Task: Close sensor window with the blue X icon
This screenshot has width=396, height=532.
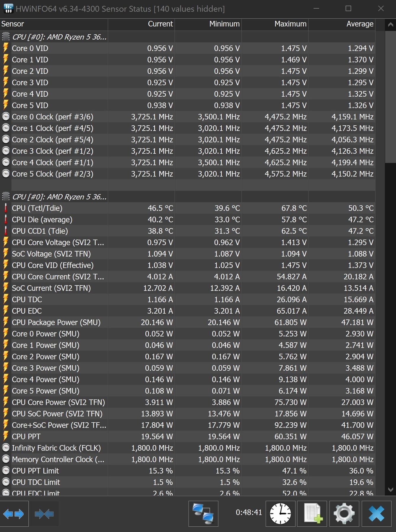Action: click(377, 514)
